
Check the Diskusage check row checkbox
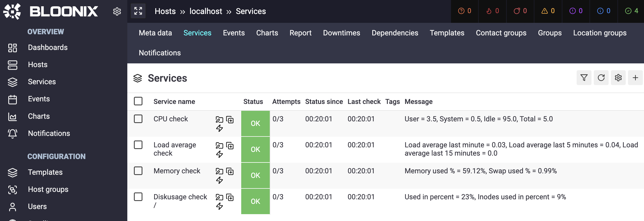[138, 197]
